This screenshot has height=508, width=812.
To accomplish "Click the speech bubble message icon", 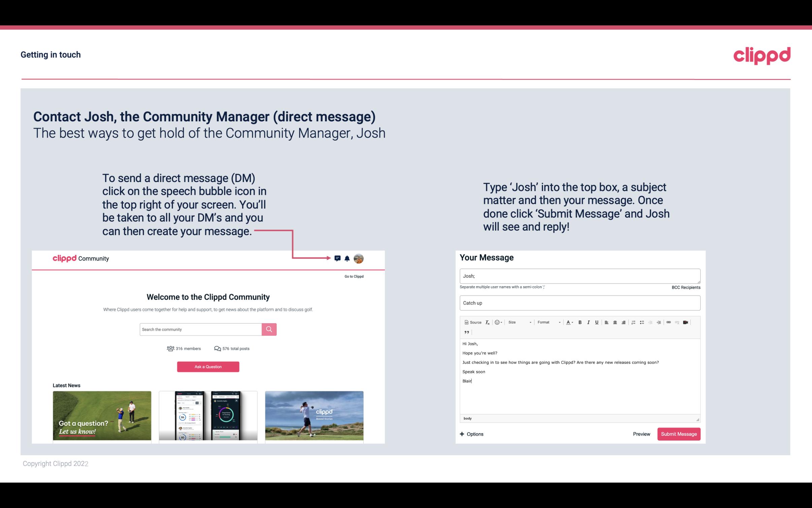I will point(338,258).
